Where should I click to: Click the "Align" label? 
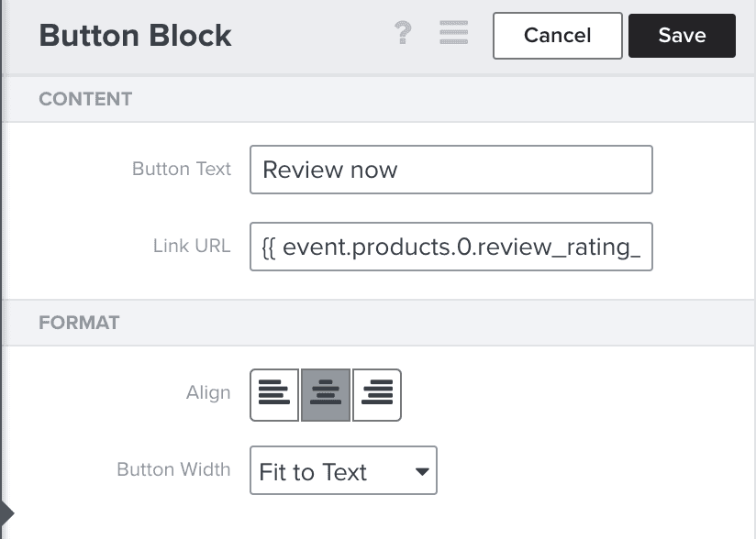(x=208, y=393)
